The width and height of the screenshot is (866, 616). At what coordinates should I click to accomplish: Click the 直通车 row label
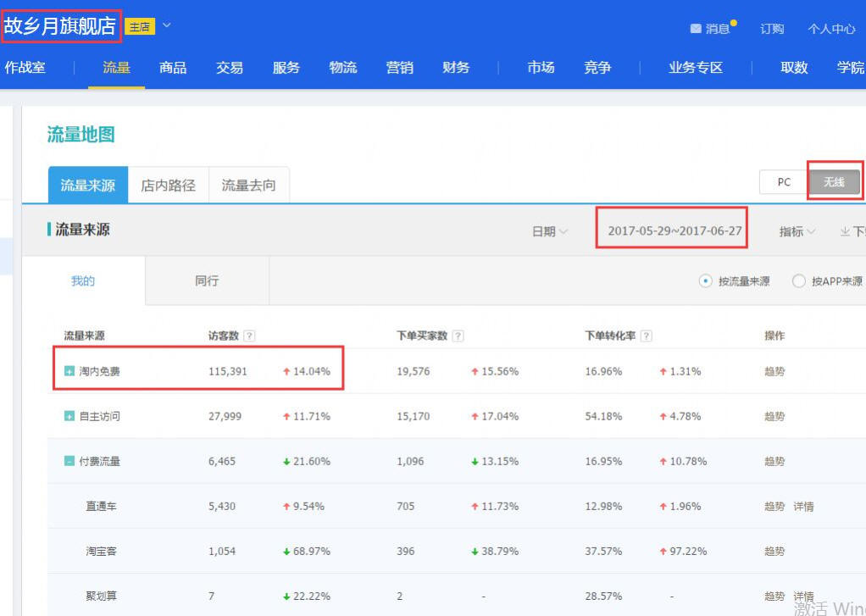click(101, 506)
